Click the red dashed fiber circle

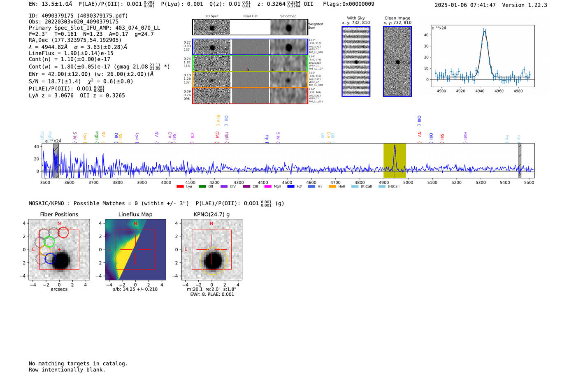pyautogui.click(x=63, y=233)
